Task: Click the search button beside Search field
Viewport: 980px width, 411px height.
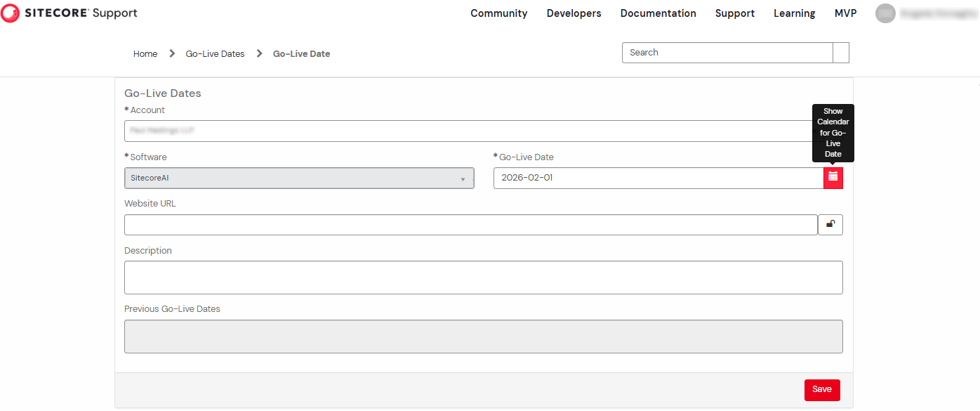Action: pos(841,53)
